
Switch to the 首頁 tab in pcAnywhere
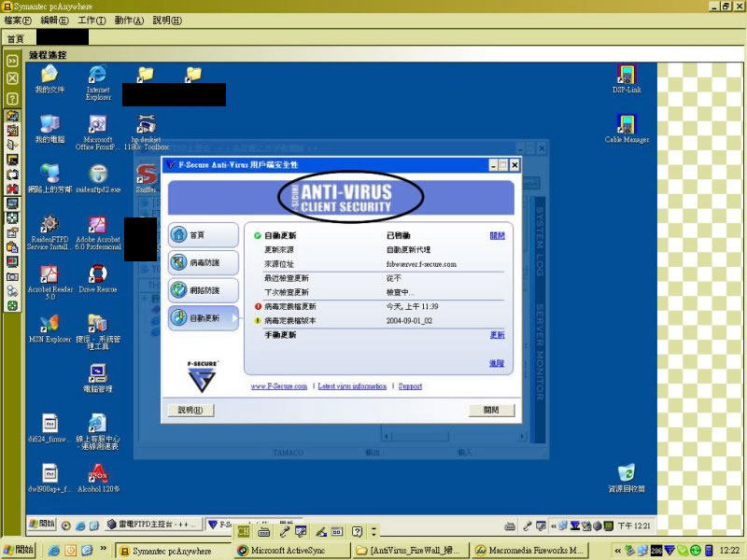15,38
